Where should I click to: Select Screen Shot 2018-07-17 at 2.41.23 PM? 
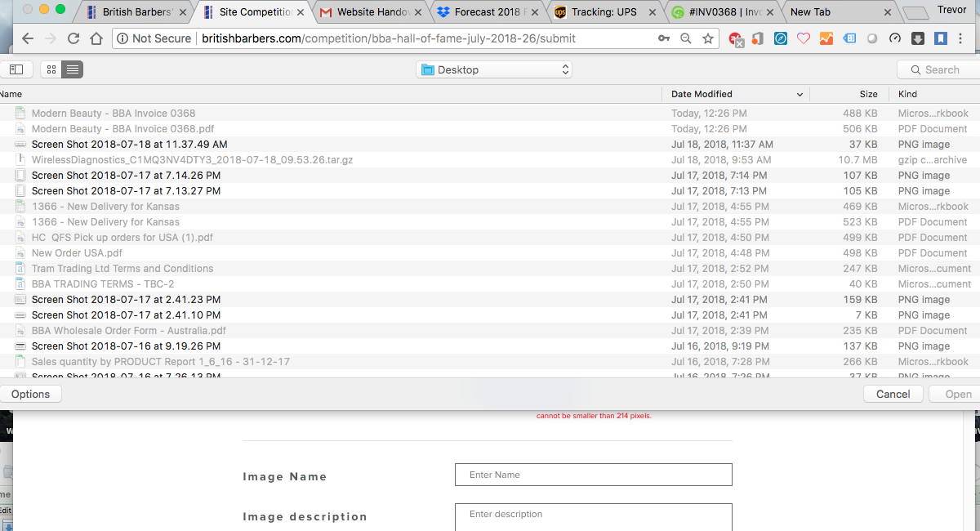click(490, 300)
